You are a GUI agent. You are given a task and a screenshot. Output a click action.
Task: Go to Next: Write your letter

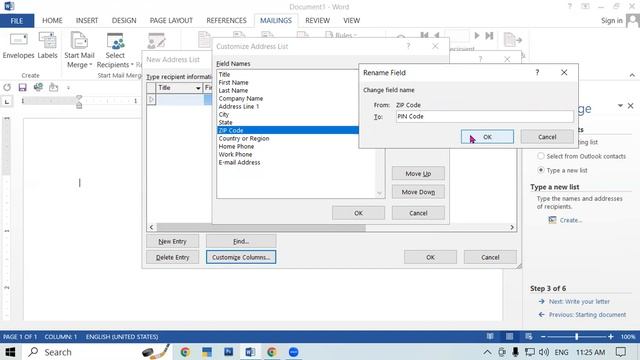[579, 301]
